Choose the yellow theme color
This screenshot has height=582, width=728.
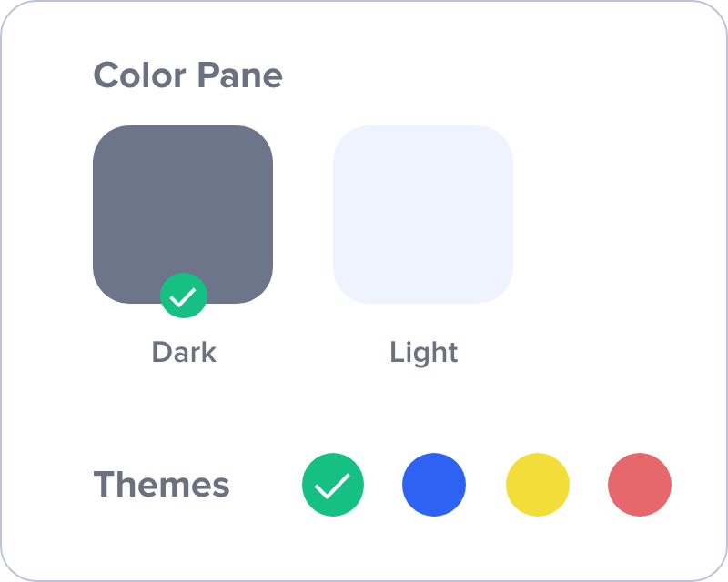click(x=538, y=485)
